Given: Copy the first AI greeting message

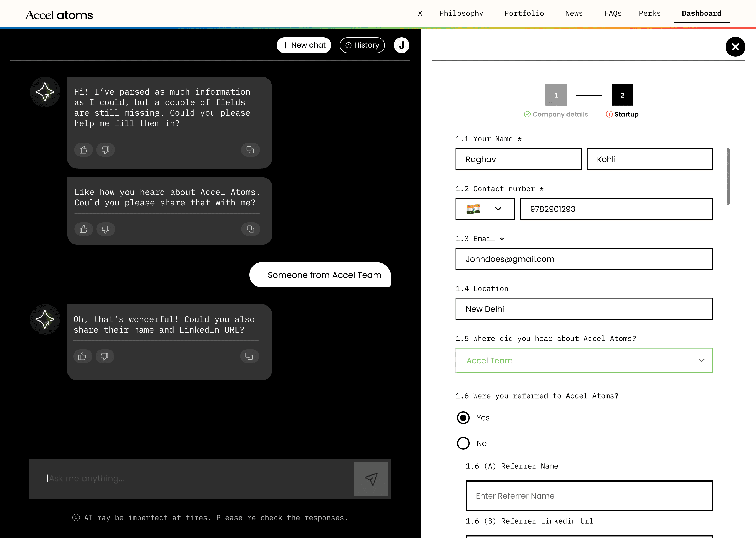Looking at the screenshot, I should point(250,150).
